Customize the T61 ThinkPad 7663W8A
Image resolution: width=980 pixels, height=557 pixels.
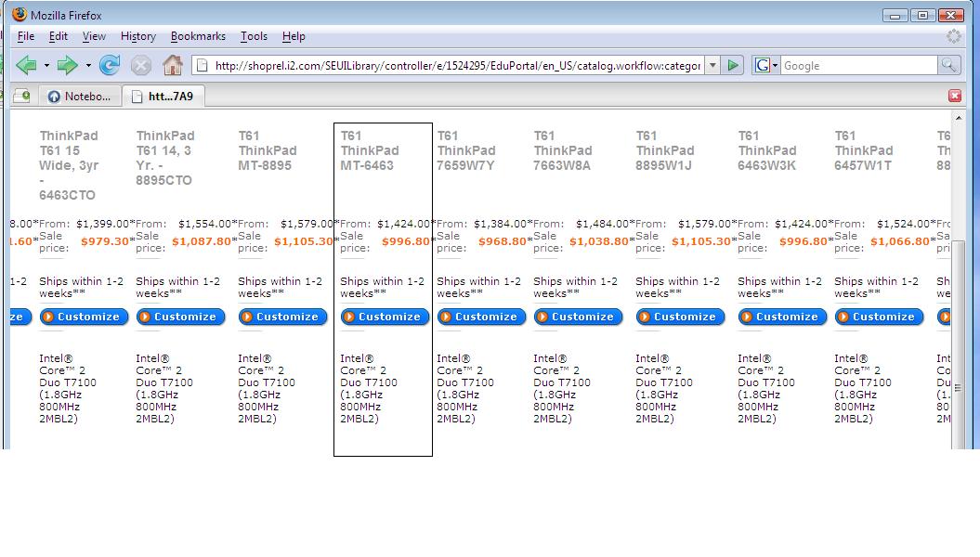pyautogui.click(x=578, y=317)
